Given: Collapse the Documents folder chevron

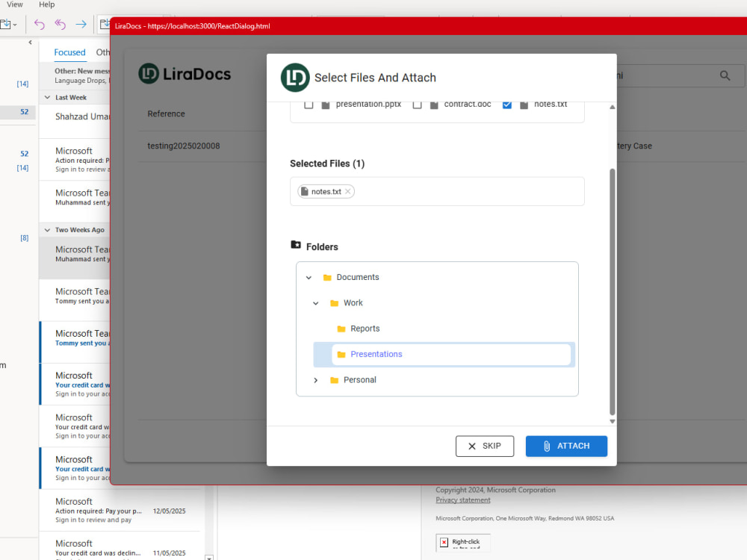Looking at the screenshot, I should pyautogui.click(x=309, y=278).
